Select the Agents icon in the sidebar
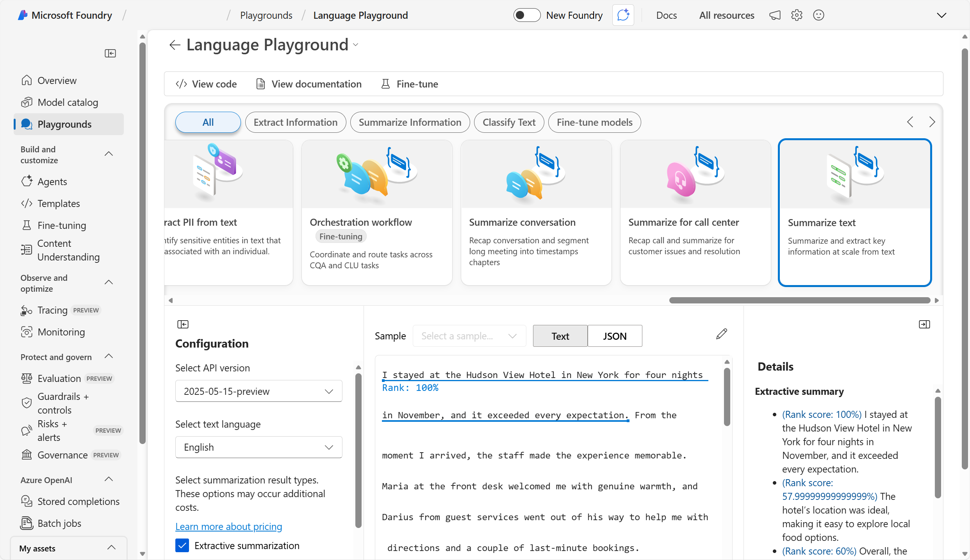The image size is (970, 560). pyautogui.click(x=27, y=181)
